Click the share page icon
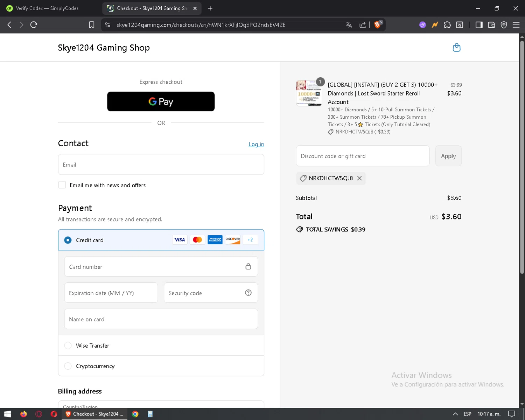The image size is (525, 420). (x=363, y=25)
